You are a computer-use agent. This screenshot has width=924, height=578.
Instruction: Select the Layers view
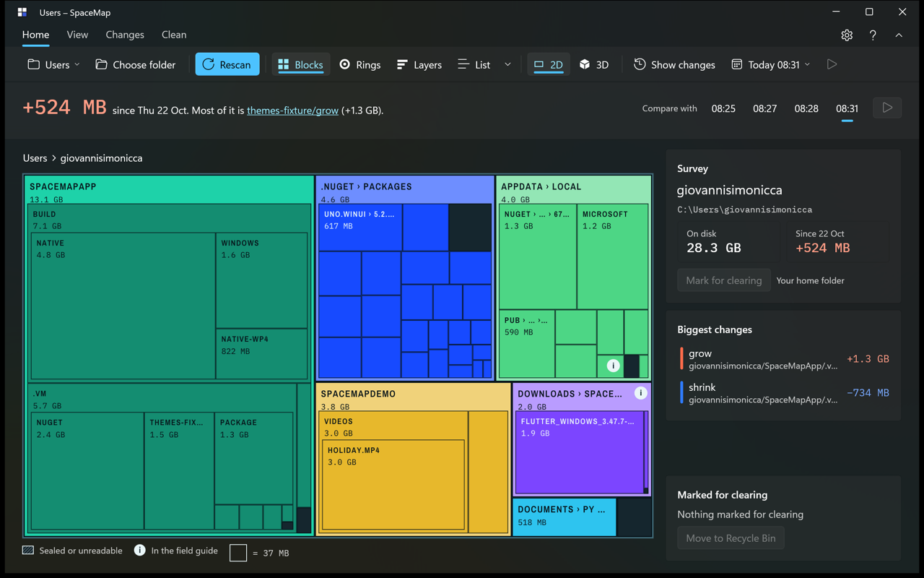coord(419,64)
